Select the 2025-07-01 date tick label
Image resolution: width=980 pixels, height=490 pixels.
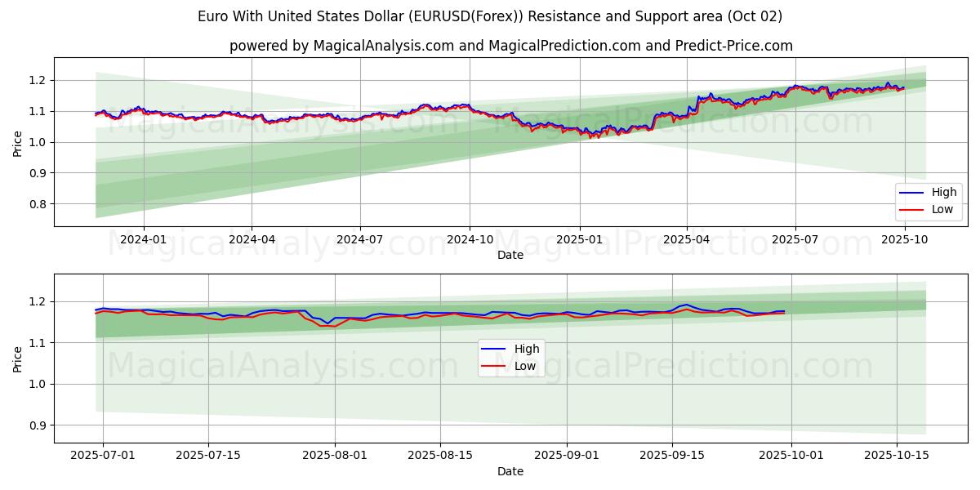tap(104, 455)
